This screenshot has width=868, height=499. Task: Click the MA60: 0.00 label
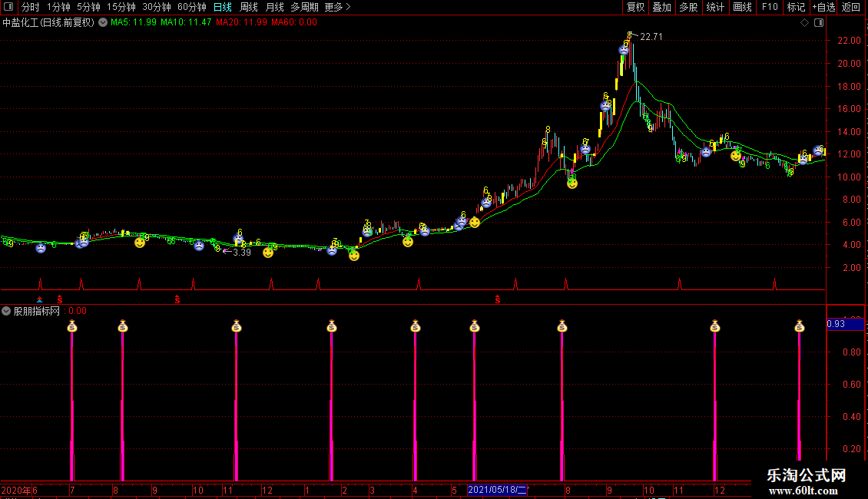tap(294, 23)
